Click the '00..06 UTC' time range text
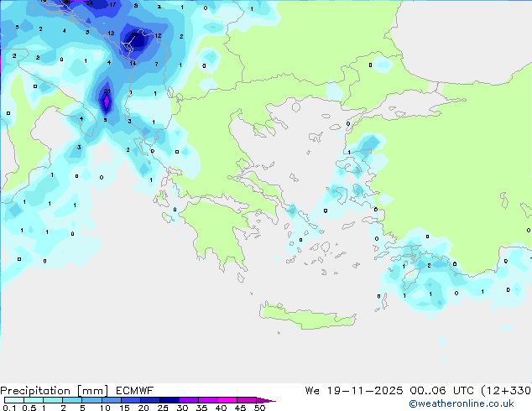532x411 pixels. [441, 391]
